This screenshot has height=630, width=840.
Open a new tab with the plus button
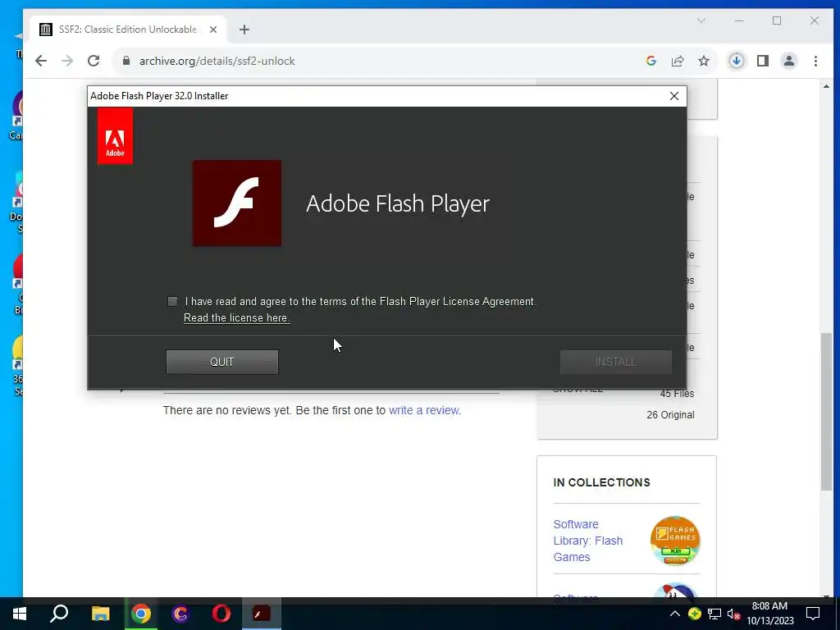tap(244, 30)
